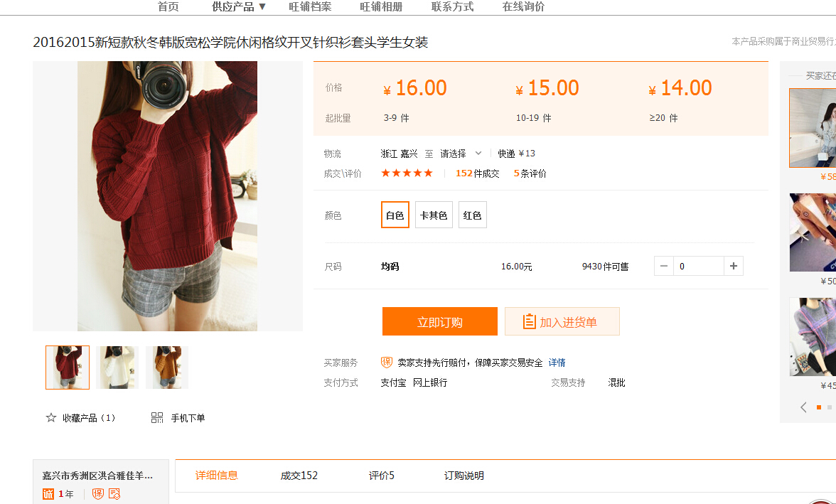Viewport: 836px width, 504px height.
Task: Click the 诚 trust badge icon
Action: point(48,494)
